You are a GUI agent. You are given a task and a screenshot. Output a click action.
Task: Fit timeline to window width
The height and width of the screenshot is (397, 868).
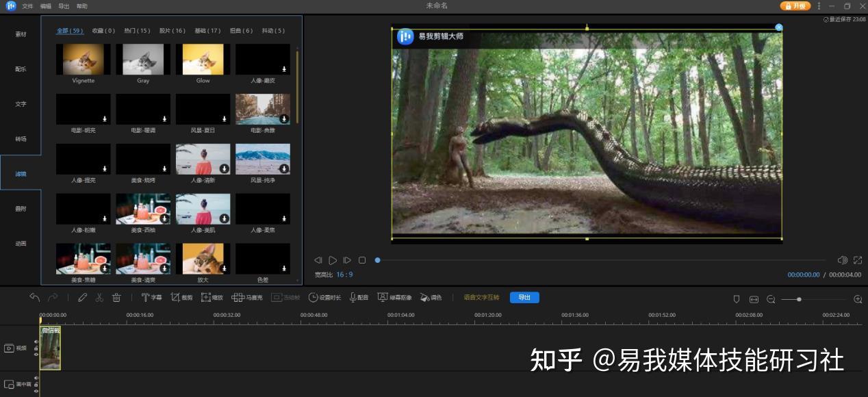pyautogui.click(x=754, y=299)
